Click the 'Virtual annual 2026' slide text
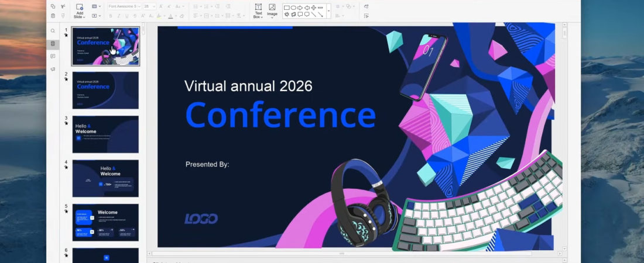The width and height of the screenshot is (644, 263). 248,86
